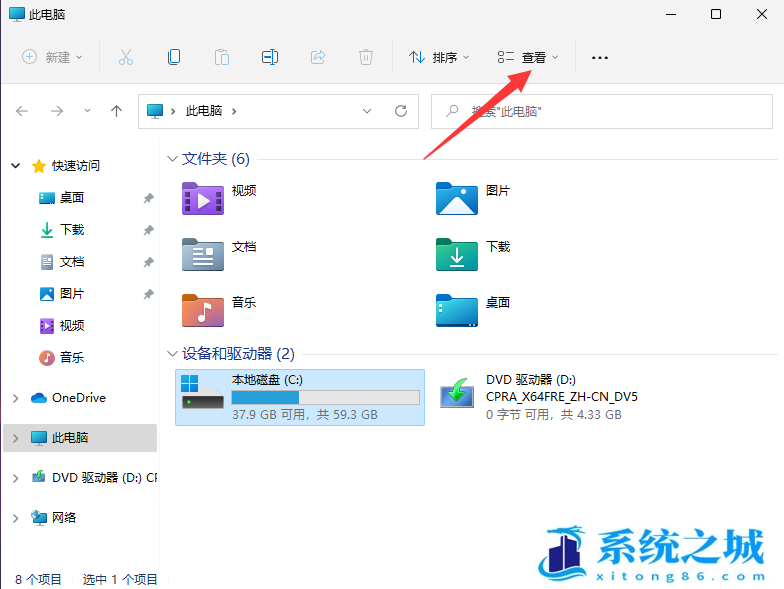This screenshot has width=784, height=589.
Task: Select 下载 under Quick access
Action: coord(72,230)
